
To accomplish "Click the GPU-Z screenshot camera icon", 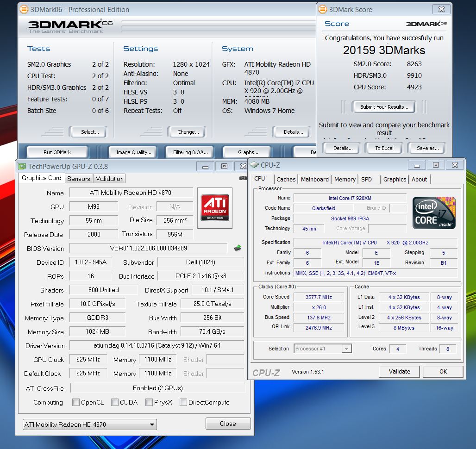I will pos(243,178).
